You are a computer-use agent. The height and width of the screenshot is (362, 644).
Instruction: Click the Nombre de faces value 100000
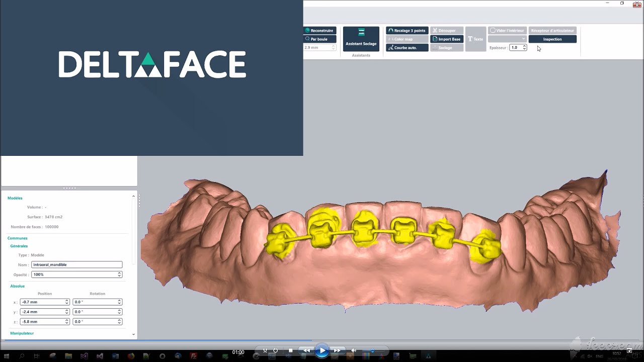click(52, 227)
